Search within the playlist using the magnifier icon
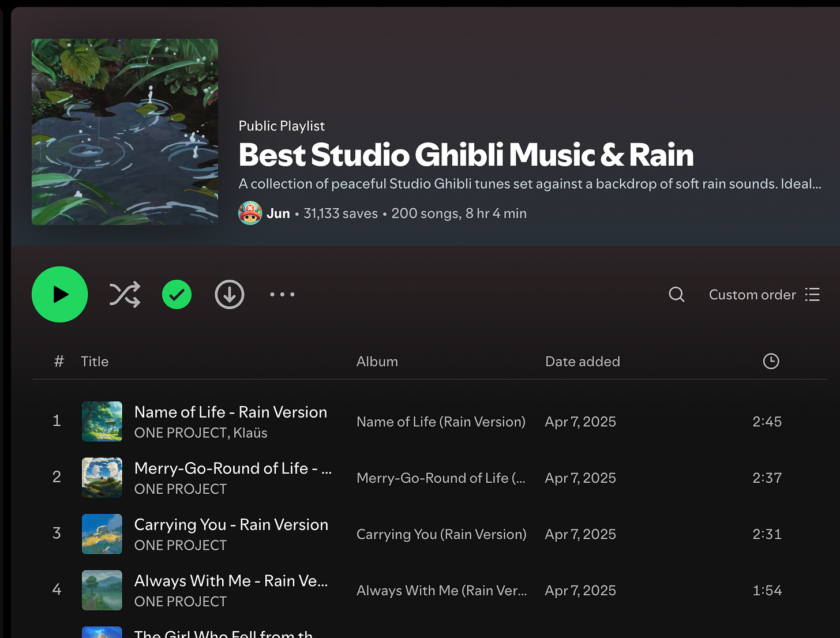The height and width of the screenshot is (638, 840). pos(677,295)
